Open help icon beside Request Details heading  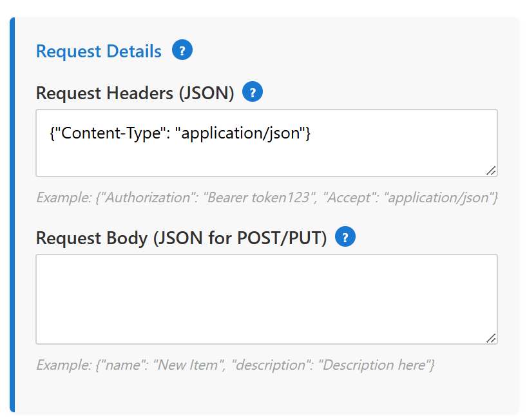tap(182, 50)
